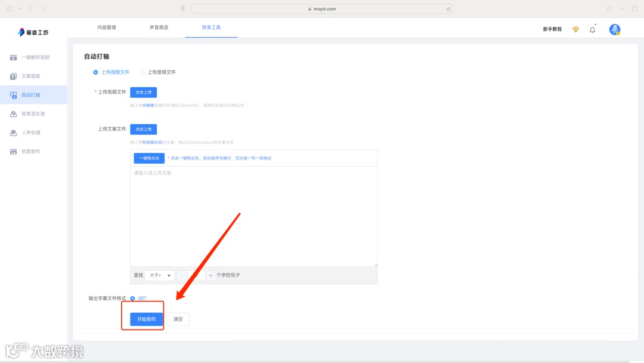Toggle the Safari sidebar icon
Image resolution: width=644 pixels, height=363 pixels.
(x=11, y=8)
